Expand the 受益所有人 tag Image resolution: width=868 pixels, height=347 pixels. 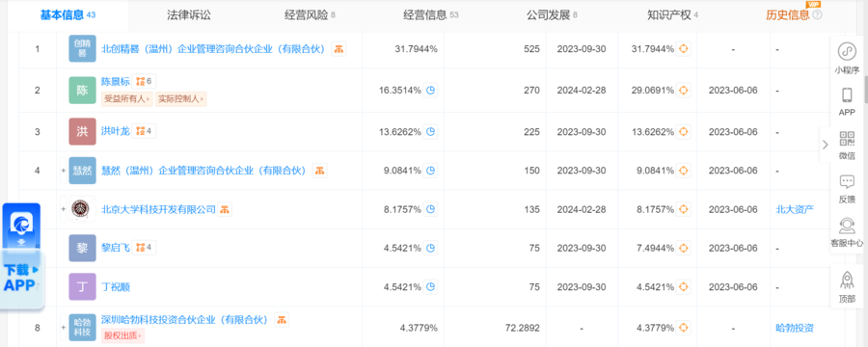click(126, 99)
